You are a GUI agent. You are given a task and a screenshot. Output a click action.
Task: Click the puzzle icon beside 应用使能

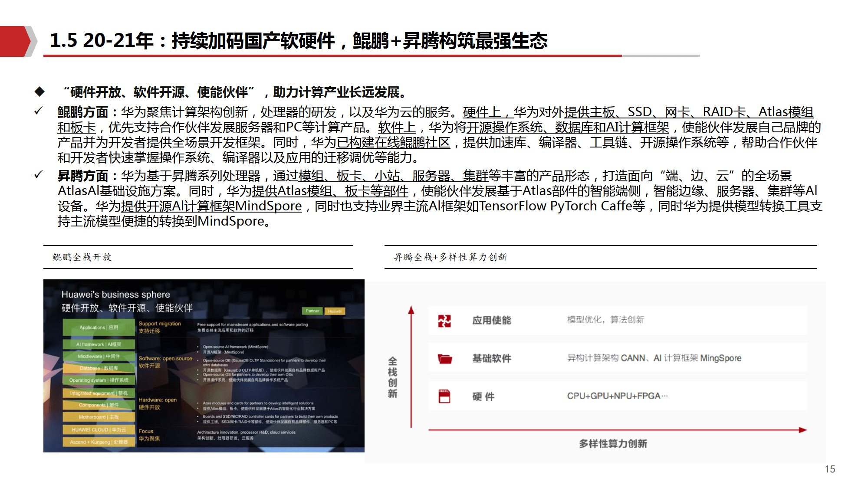point(444,321)
